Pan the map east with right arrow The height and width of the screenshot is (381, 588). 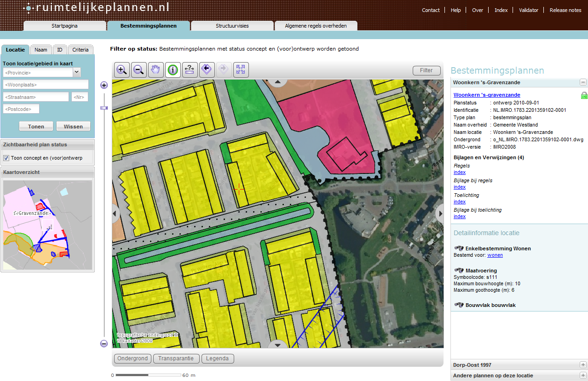[440, 213]
